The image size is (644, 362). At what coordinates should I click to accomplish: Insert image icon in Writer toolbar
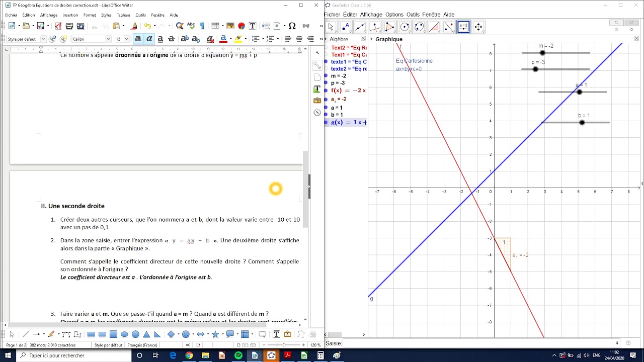coord(230,26)
